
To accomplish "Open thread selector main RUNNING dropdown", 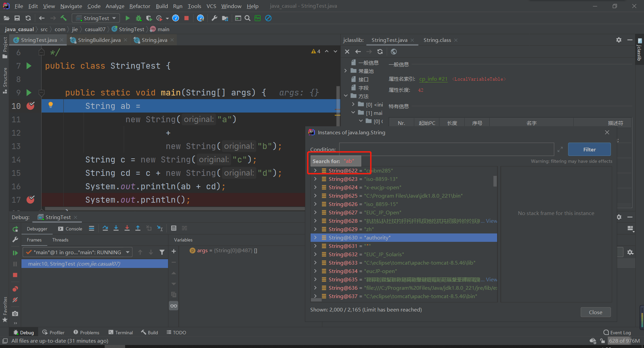I will coord(77,252).
